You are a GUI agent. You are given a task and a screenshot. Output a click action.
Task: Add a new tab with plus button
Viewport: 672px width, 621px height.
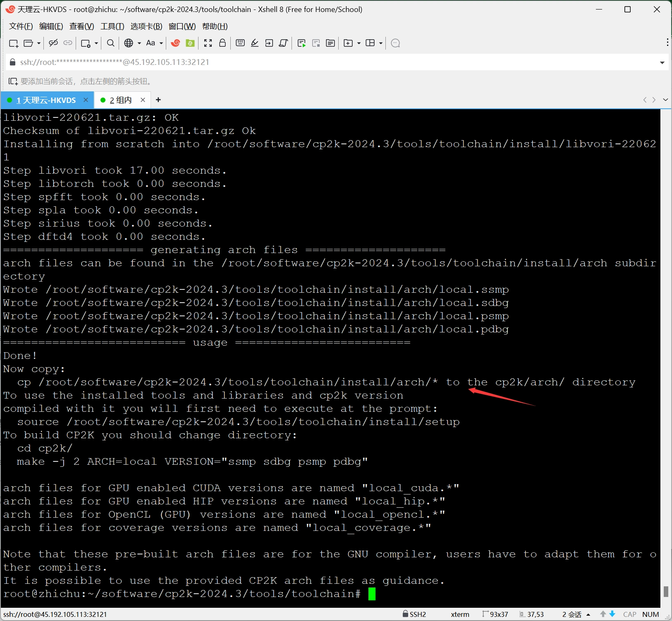(x=158, y=100)
